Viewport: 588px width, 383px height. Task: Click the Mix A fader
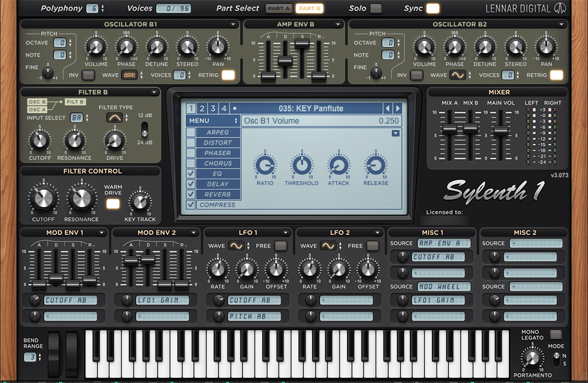tap(449, 129)
